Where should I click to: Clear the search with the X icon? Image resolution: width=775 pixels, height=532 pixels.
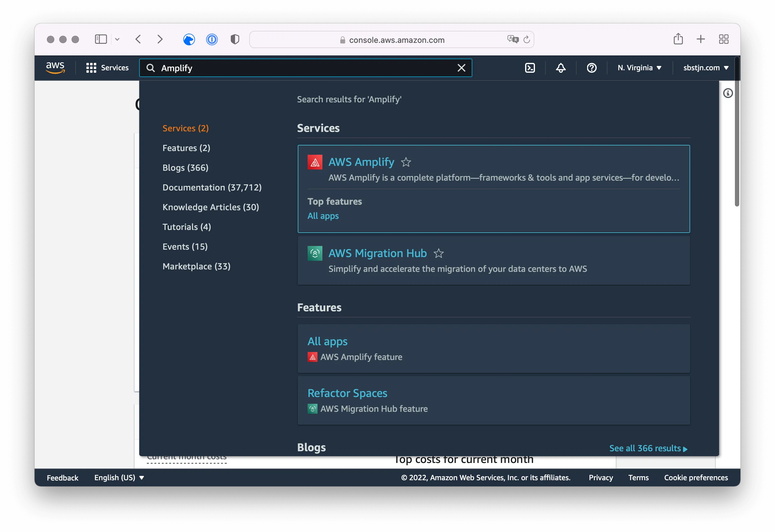[462, 68]
